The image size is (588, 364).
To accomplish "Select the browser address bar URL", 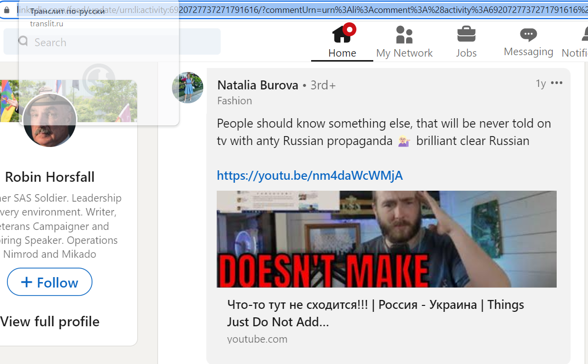I will point(302,10).
